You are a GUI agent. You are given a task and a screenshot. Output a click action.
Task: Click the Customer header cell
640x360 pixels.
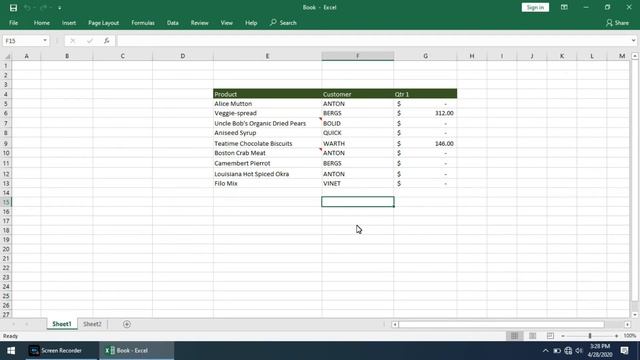coord(358,94)
